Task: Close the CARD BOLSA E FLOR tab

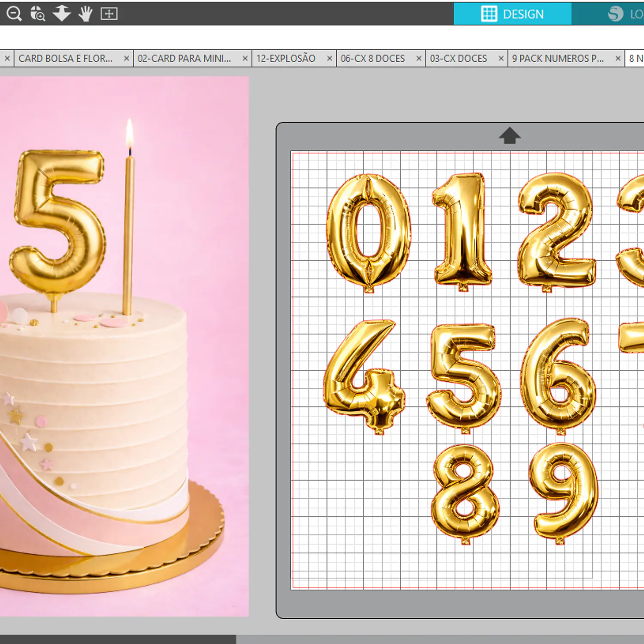Action: (127, 58)
